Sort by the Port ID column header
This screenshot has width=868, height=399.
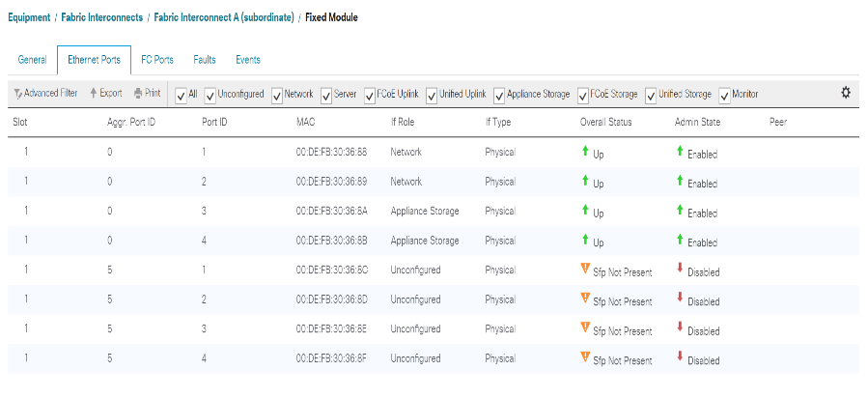point(214,123)
